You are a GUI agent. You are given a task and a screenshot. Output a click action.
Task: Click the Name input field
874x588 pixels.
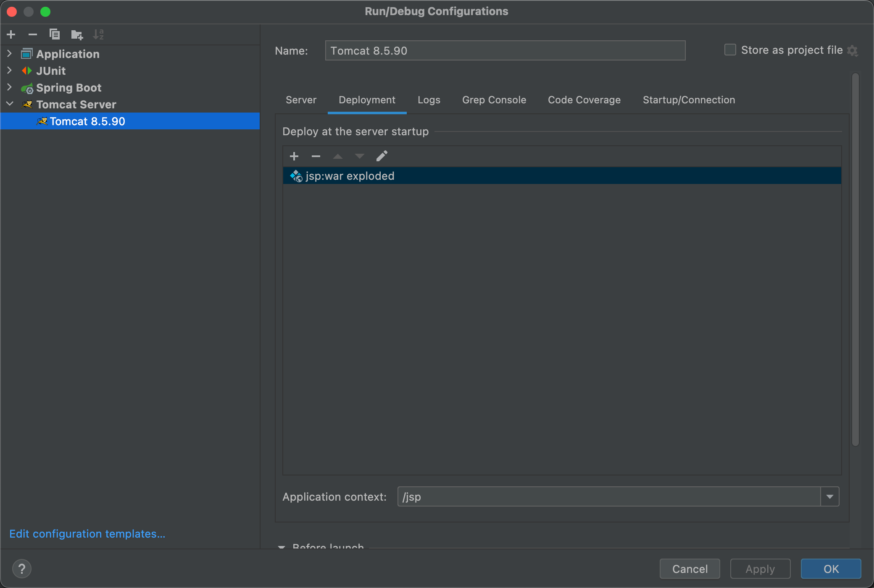coord(505,51)
